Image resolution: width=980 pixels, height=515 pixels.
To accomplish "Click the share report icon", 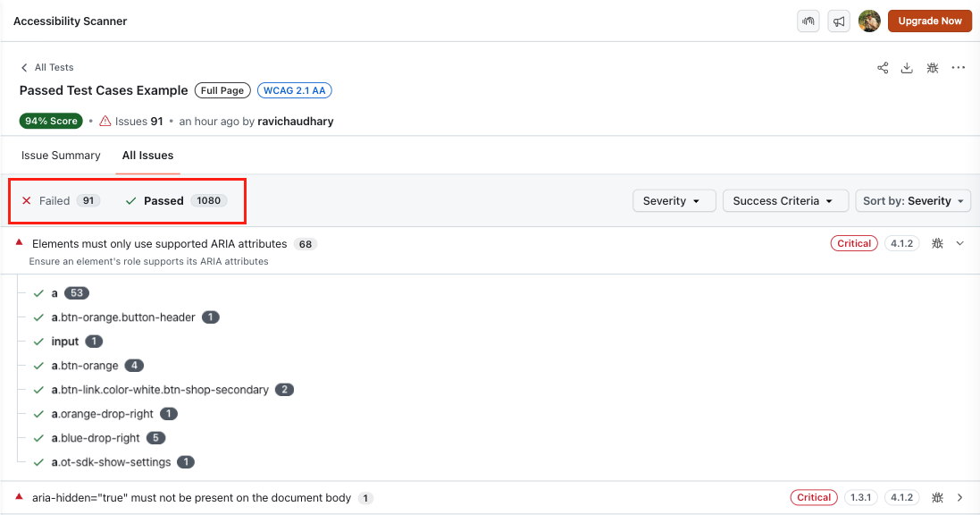I will point(883,68).
